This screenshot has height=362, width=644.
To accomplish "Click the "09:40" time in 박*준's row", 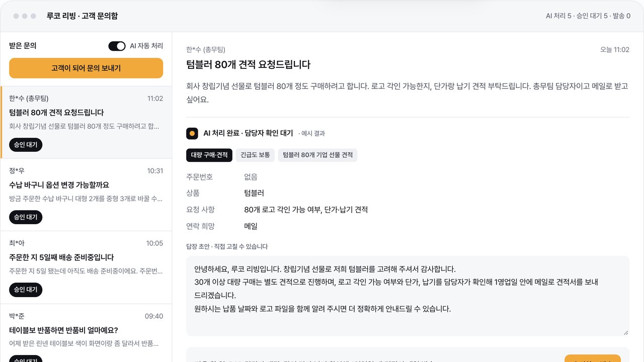I will click(154, 316).
